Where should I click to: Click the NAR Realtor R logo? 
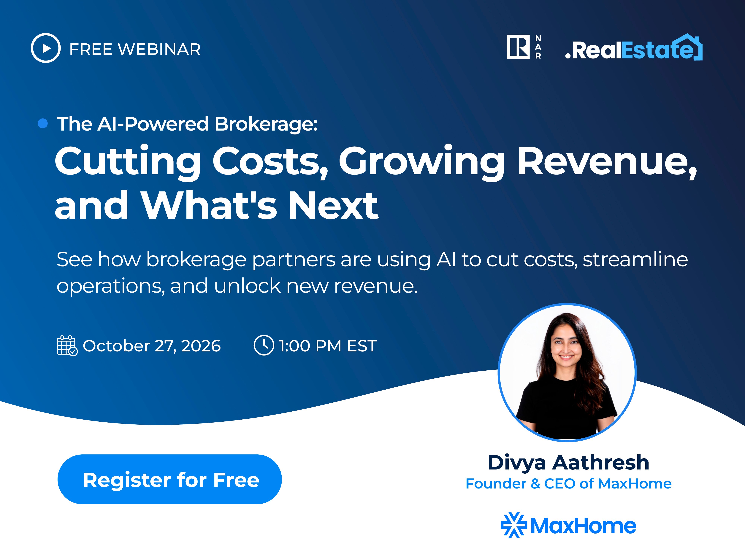click(518, 47)
